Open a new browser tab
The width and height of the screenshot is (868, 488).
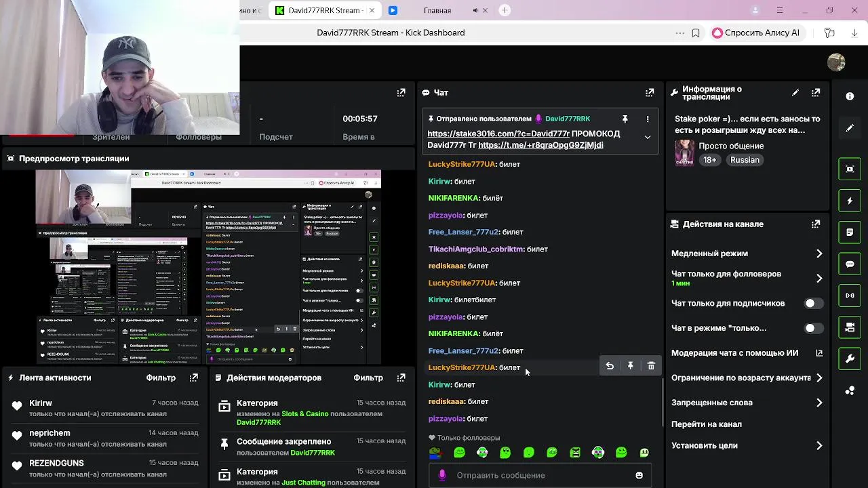point(505,10)
